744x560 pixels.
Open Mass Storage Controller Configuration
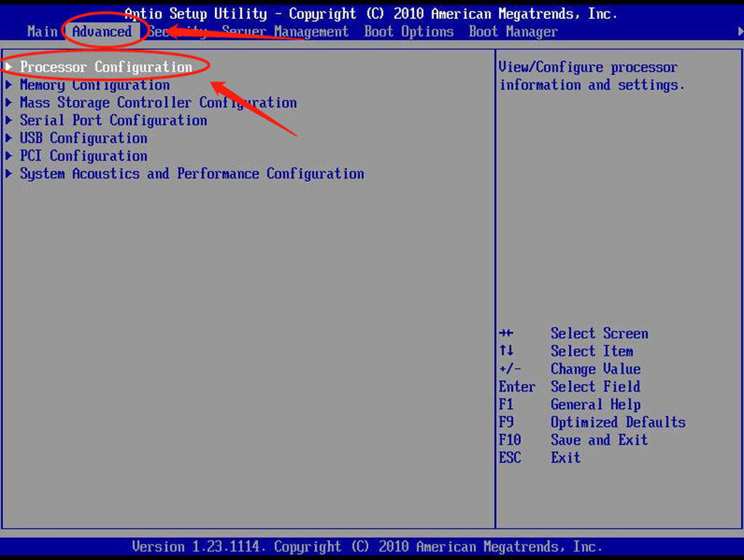click(158, 102)
